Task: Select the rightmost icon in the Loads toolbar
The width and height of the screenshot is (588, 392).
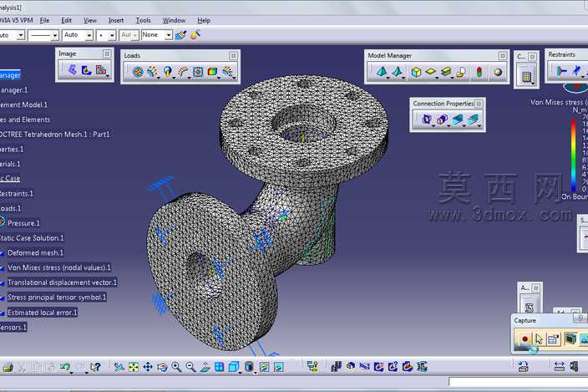Action: tap(227, 72)
